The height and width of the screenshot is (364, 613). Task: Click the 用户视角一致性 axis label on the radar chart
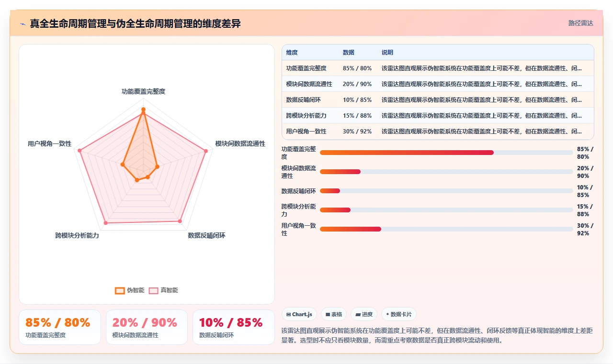pos(50,143)
